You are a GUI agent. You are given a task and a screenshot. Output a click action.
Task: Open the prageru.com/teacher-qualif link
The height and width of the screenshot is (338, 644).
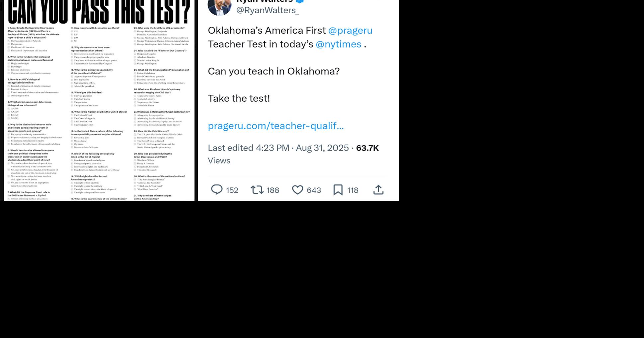click(276, 126)
